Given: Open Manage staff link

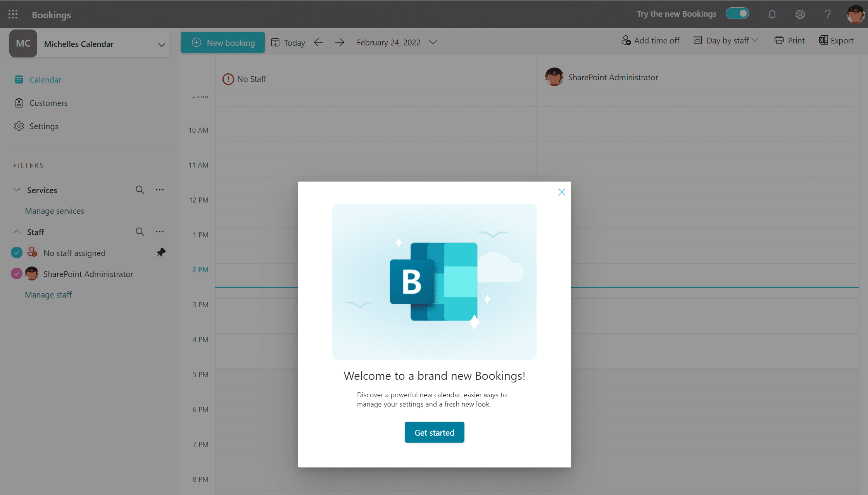Looking at the screenshot, I should point(48,294).
